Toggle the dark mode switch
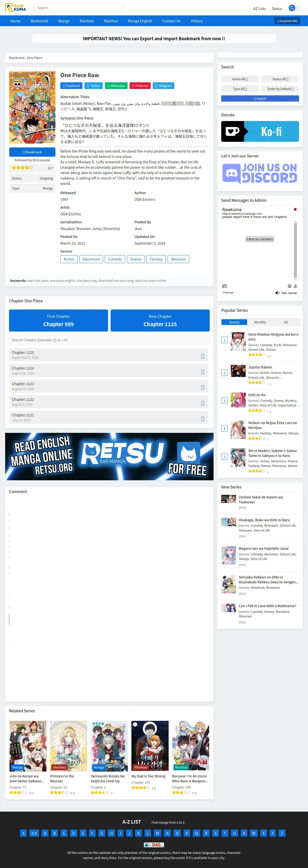 click(294, 8)
